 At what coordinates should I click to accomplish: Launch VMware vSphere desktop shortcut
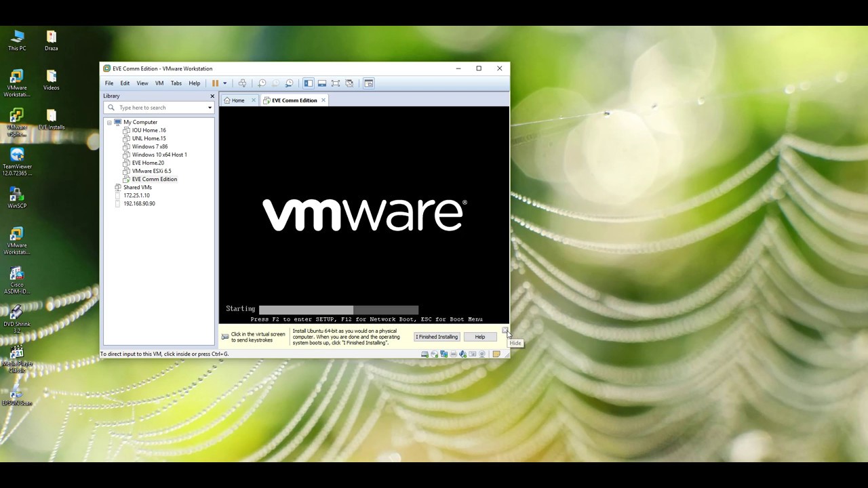(x=17, y=123)
